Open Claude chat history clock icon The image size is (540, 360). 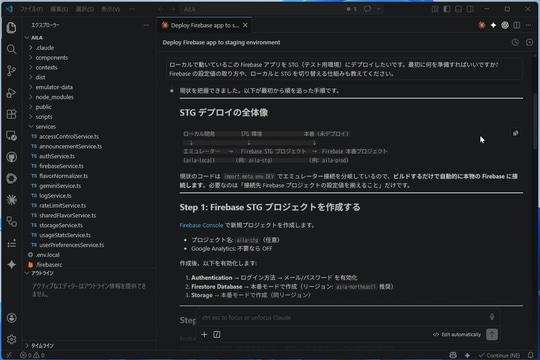pos(515,42)
